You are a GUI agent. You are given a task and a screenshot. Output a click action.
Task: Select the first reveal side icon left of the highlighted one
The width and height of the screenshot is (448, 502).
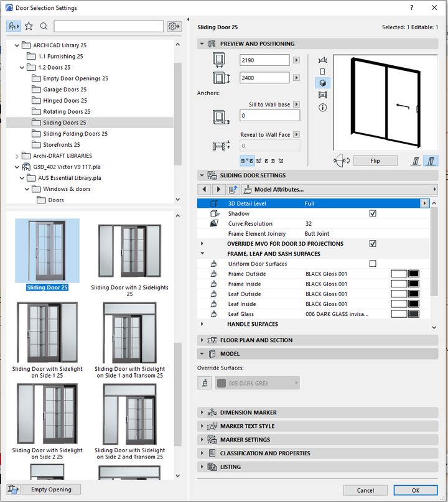[416, 161]
